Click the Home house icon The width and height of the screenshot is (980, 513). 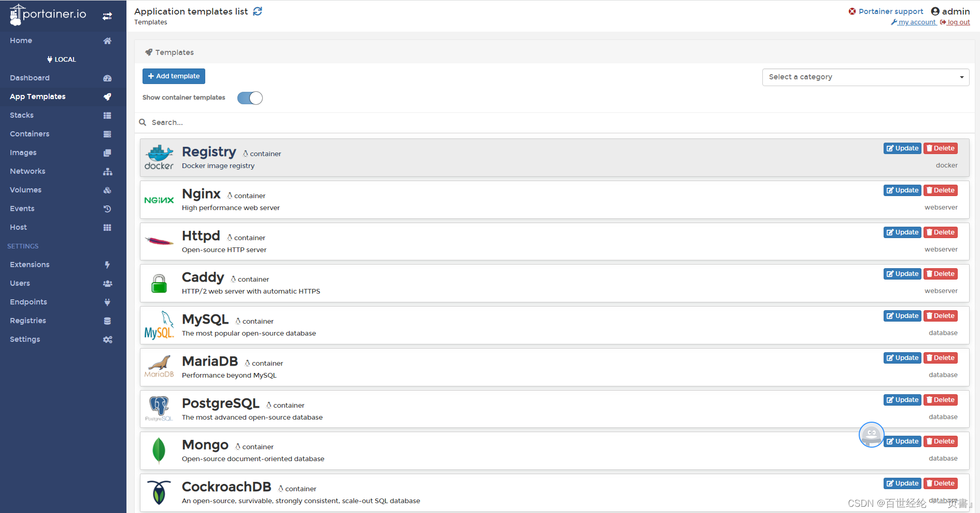[107, 41]
